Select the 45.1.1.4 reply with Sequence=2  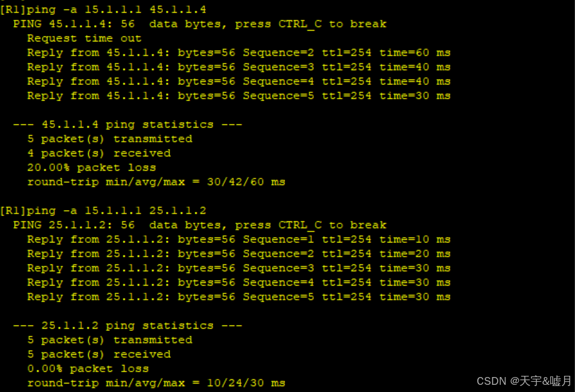(x=239, y=53)
